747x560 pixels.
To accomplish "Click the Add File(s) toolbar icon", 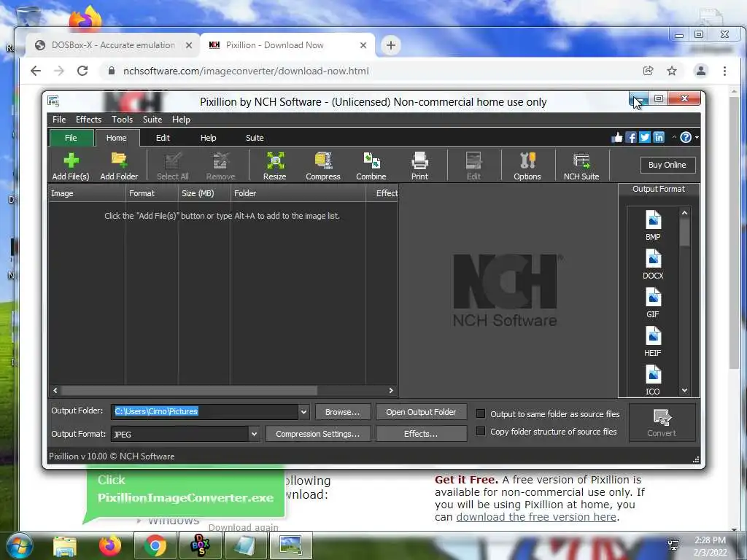I will point(71,166).
